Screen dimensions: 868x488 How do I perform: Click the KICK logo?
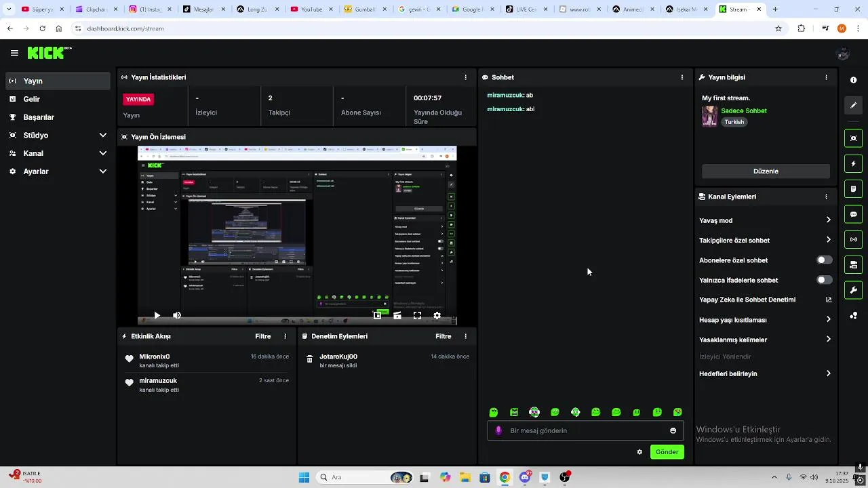click(x=49, y=53)
